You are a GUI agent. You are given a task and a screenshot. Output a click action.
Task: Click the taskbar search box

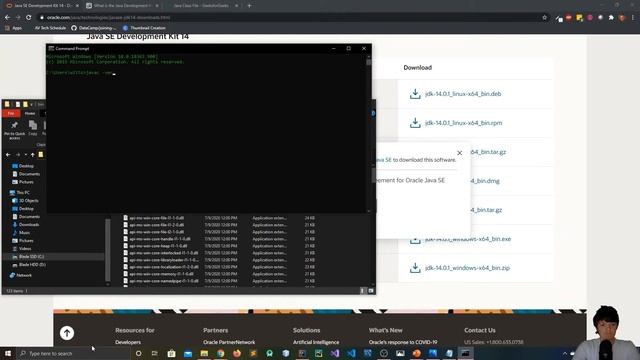pyautogui.click(x=73, y=353)
